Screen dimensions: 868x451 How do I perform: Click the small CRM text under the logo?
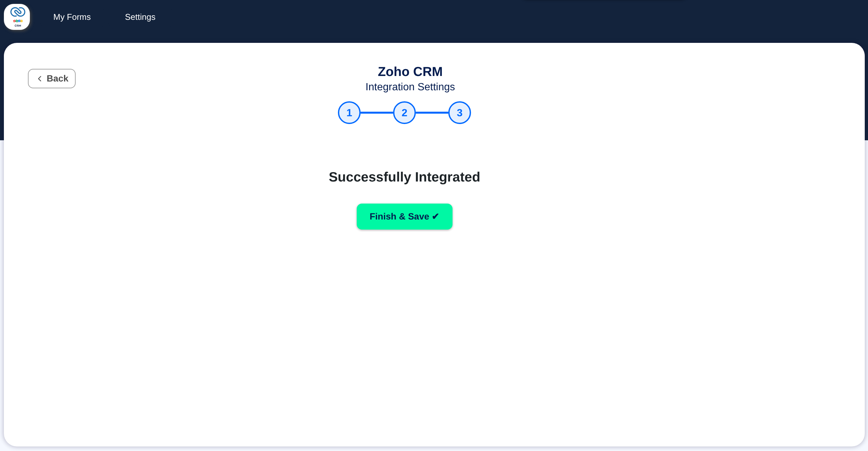(x=18, y=26)
